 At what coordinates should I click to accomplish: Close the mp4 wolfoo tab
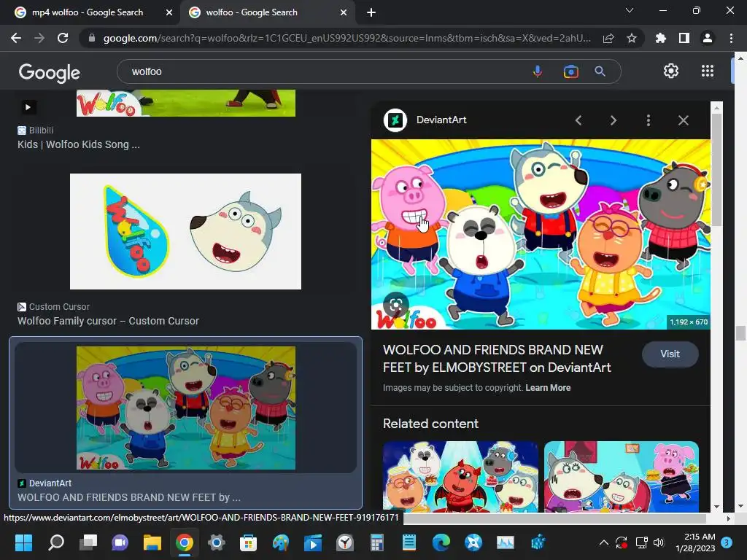169,12
